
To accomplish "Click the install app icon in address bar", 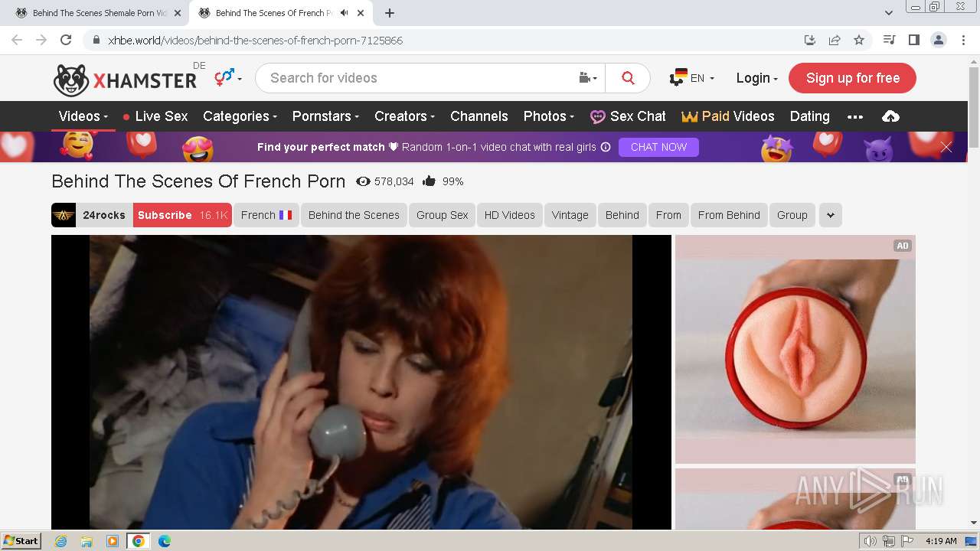I will [x=809, y=40].
